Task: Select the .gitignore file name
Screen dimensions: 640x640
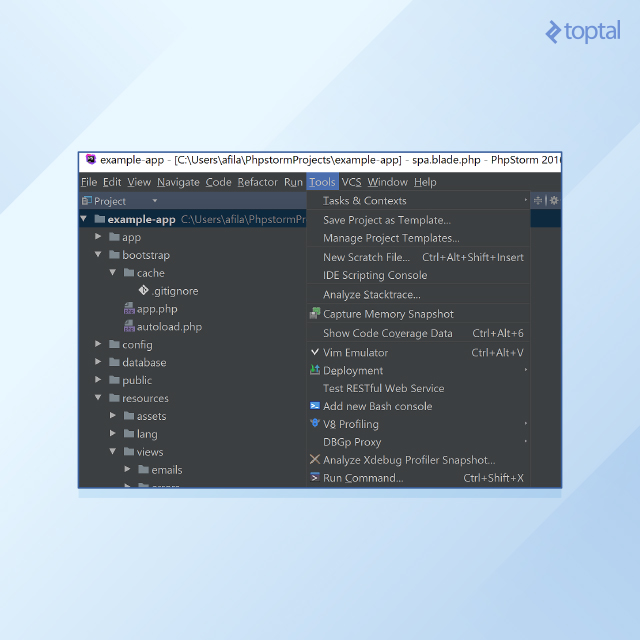Action: 175,291
